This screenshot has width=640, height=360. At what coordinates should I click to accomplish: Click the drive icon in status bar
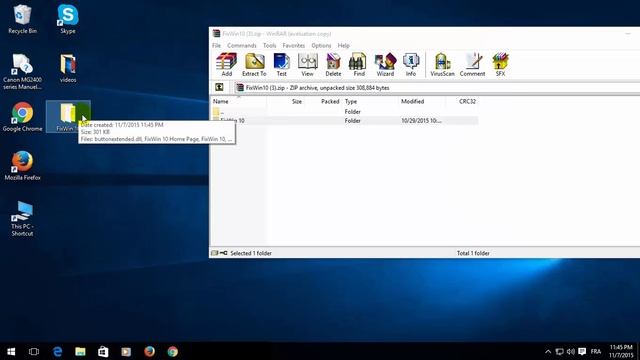215,253
